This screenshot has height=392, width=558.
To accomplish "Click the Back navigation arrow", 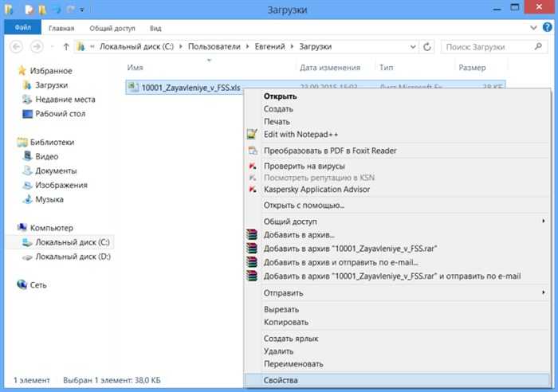I will (16, 46).
